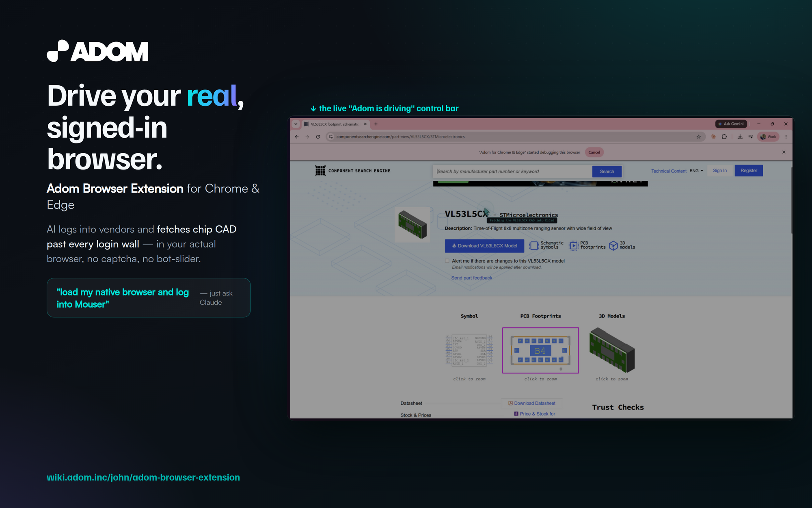Expand the ENG language dropdown
Viewport: 812px width, 508px height.
click(x=696, y=171)
